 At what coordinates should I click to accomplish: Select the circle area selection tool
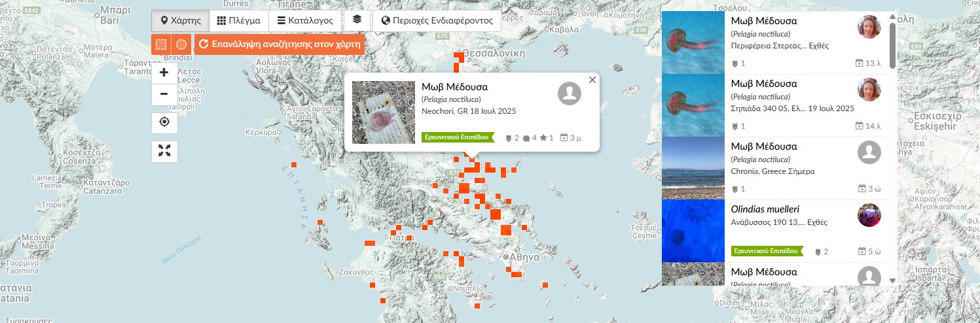181,44
